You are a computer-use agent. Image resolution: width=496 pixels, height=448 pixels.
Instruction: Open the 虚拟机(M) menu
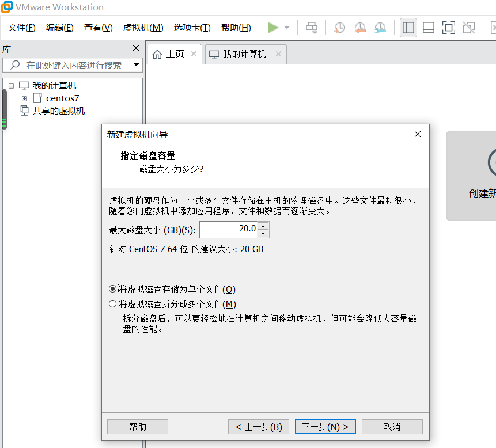[143, 28]
